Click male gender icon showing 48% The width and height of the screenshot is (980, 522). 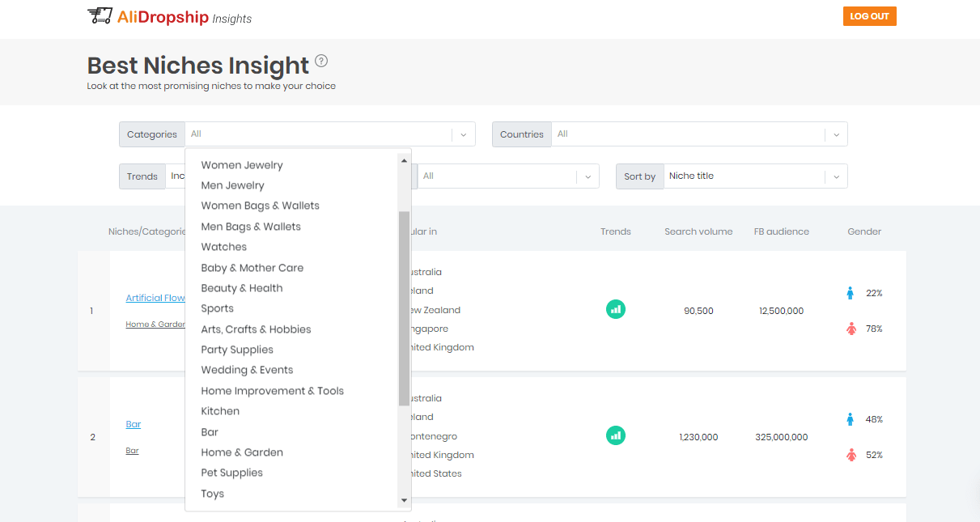pyautogui.click(x=851, y=419)
